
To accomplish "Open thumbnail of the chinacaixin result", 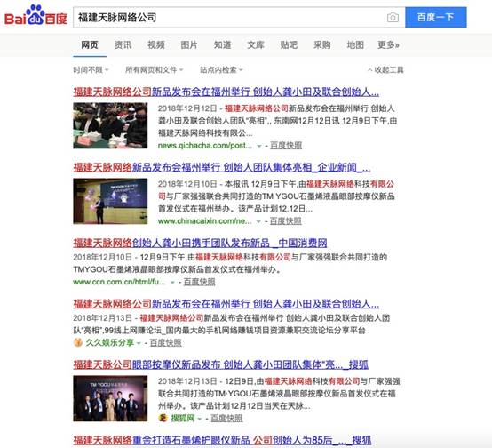I will [x=110, y=201].
